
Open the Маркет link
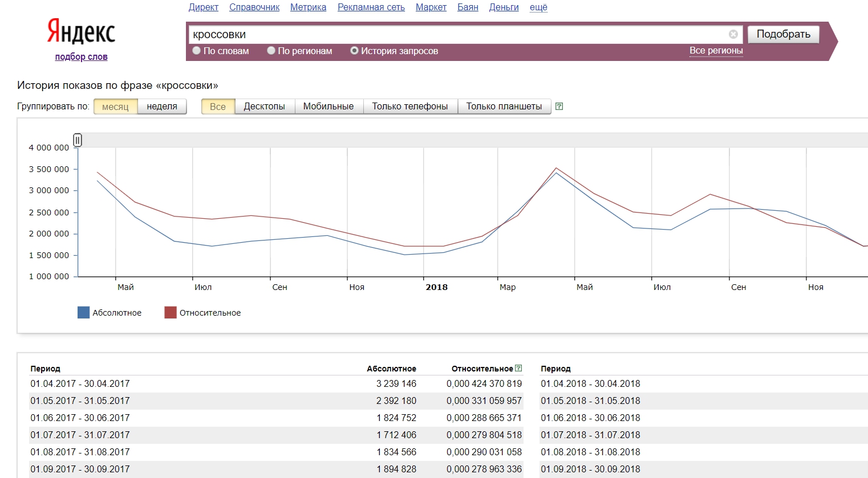[x=431, y=7]
